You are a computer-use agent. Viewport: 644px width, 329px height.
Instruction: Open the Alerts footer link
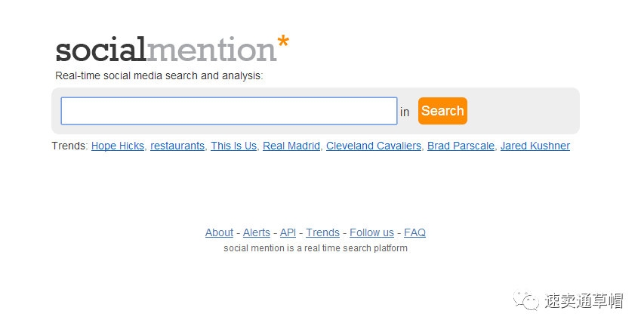click(x=257, y=232)
